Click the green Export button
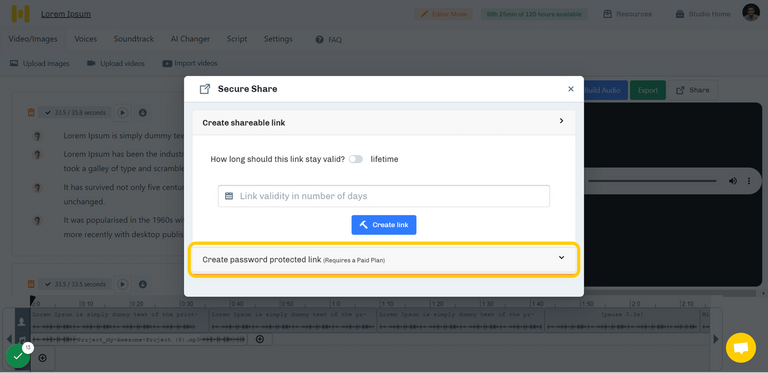This screenshot has height=373, width=768. [648, 90]
